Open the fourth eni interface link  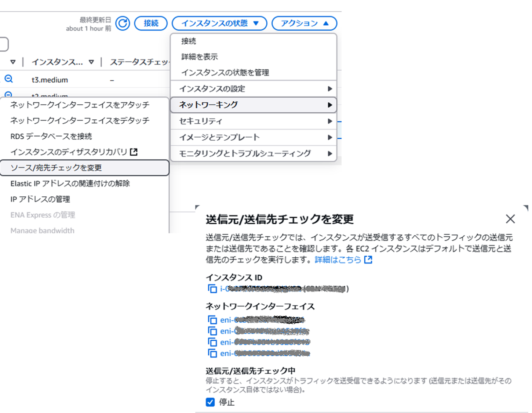pos(265,354)
